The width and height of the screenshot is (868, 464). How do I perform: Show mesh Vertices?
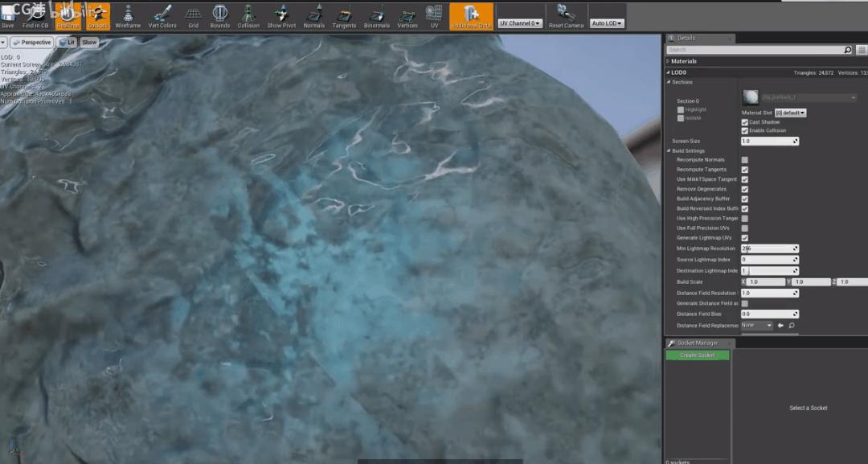click(x=407, y=16)
